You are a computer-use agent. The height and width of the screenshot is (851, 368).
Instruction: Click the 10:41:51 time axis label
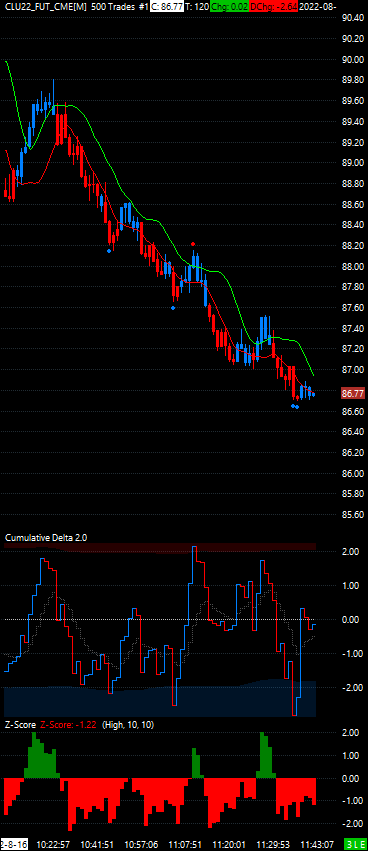click(x=97, y=844)
